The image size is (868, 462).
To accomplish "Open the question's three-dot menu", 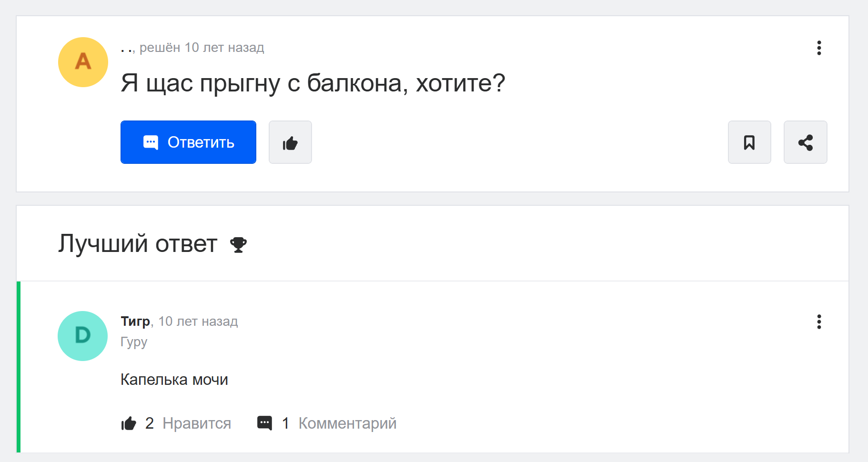I will click(x=819, y=48).
